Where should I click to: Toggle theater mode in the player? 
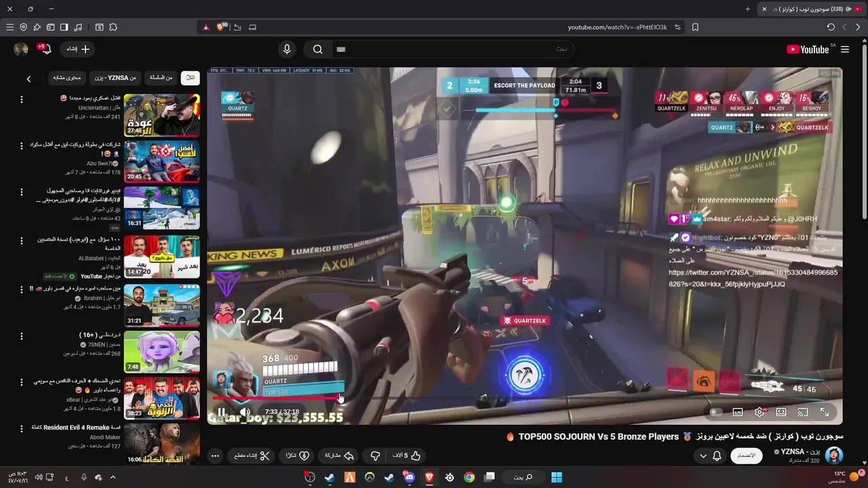781,411
